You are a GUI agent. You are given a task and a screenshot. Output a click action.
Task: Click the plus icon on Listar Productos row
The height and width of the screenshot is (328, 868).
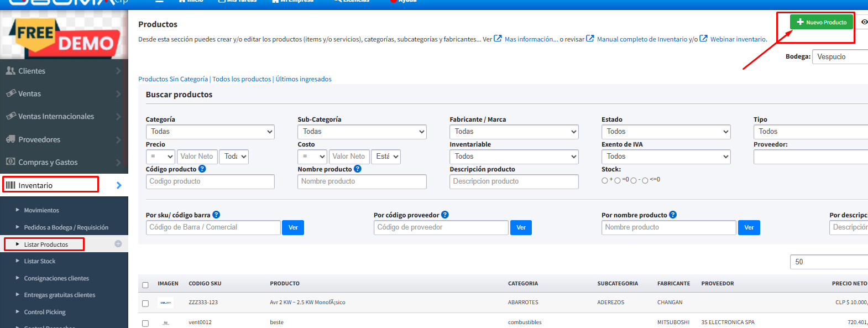point(118,244)
